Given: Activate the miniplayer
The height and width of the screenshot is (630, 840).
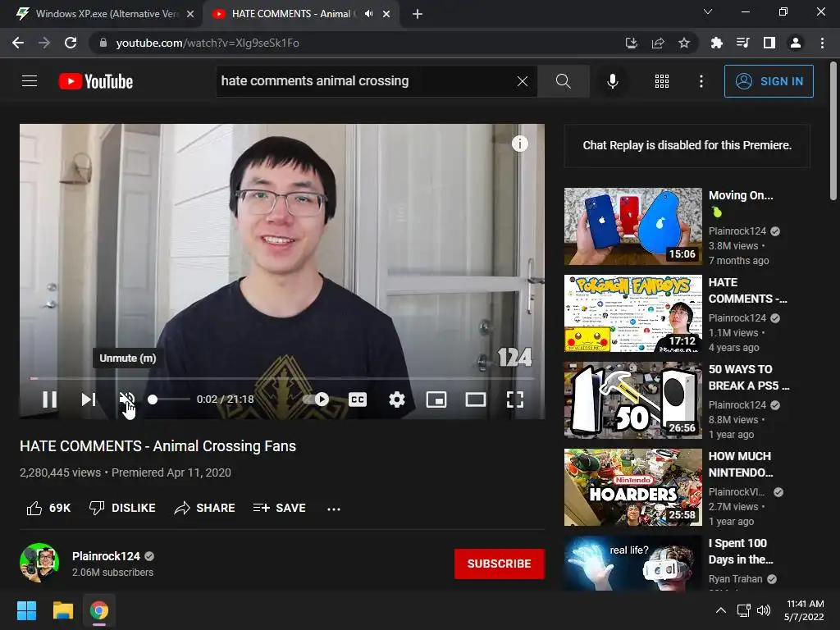Looking at the screenshot, I should 436,399.
